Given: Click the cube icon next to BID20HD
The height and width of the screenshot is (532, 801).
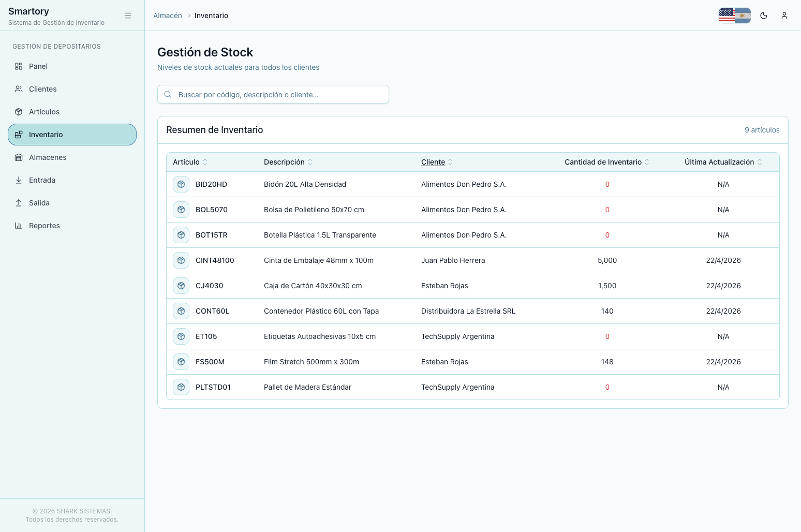Looking at the screenshot, I should (181, 184).
